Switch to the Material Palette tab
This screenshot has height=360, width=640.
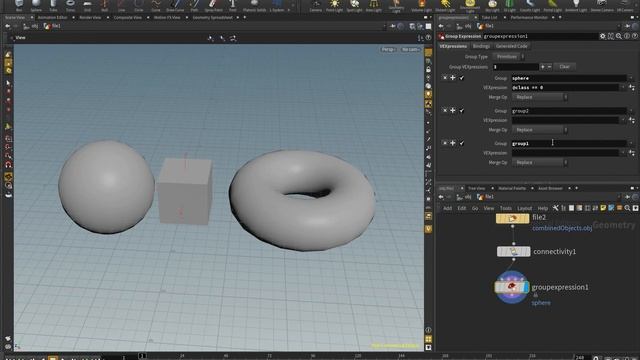tap(512, 188)
